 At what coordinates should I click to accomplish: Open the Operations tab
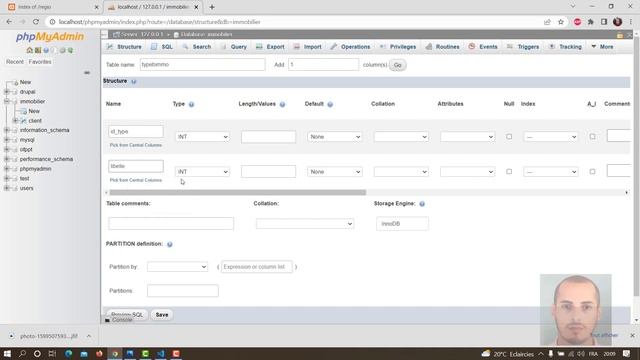350,47
